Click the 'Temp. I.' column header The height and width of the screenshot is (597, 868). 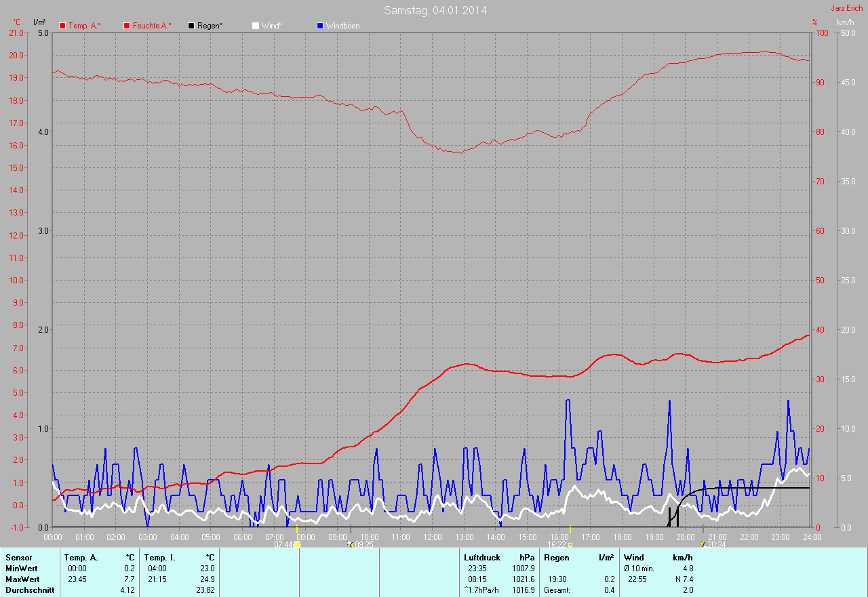pos(159,557)
